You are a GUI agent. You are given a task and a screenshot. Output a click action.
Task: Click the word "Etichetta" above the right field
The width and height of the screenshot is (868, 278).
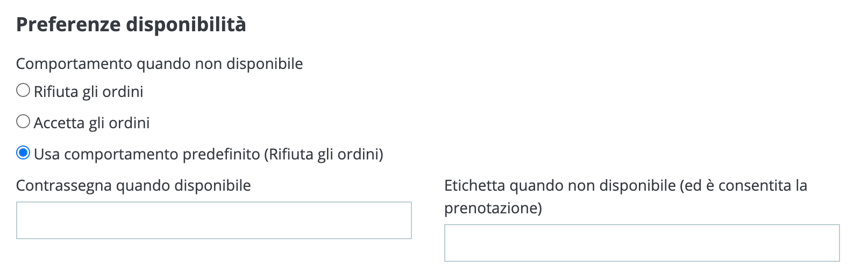click(475, 185)
